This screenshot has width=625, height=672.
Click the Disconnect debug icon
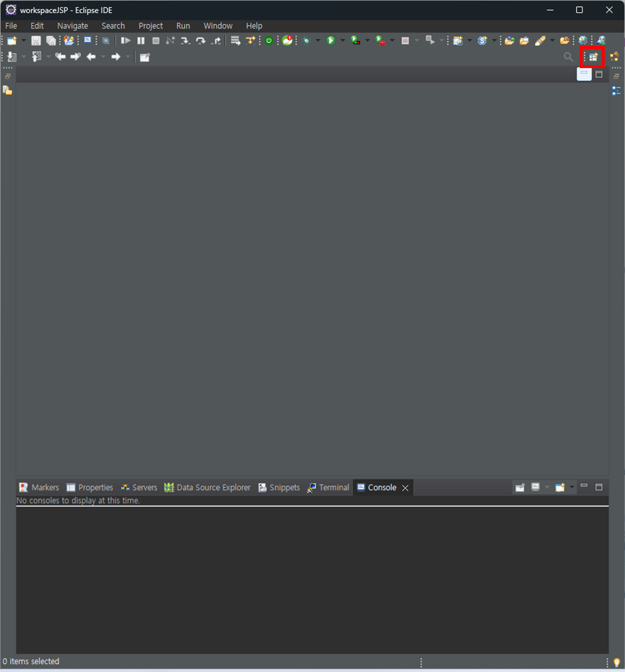(171, 41)
